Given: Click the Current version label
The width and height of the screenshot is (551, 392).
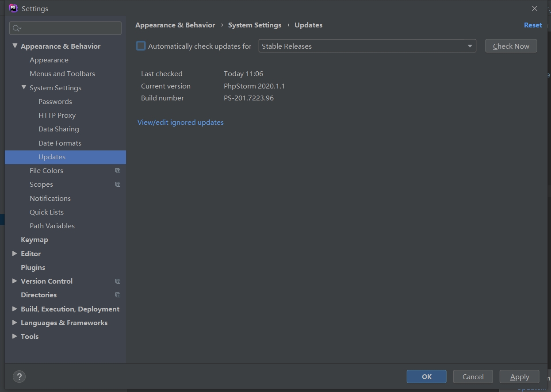Looking at the screenshot, I should 166,86.
